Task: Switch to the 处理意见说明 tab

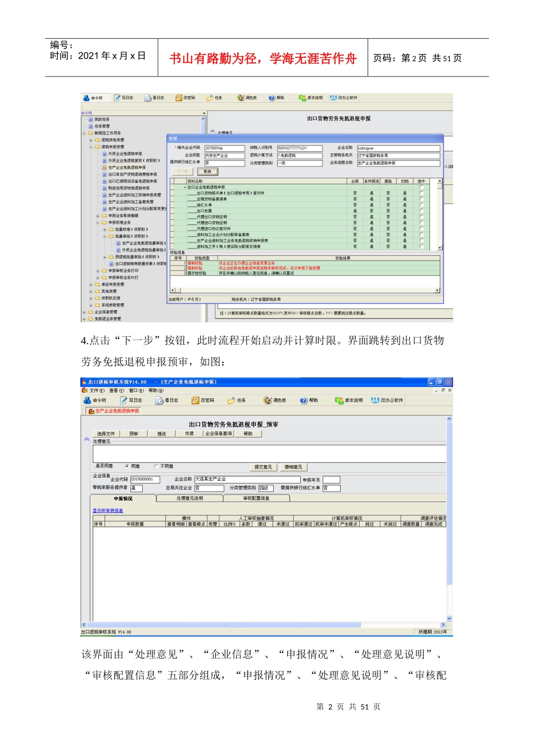Action: tap(189, 498)
